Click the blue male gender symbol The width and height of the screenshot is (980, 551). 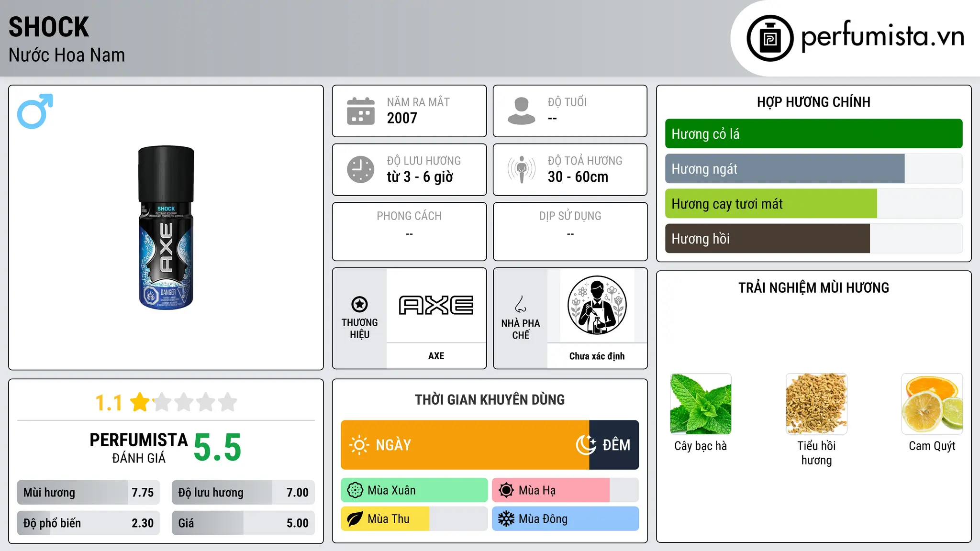35,111
